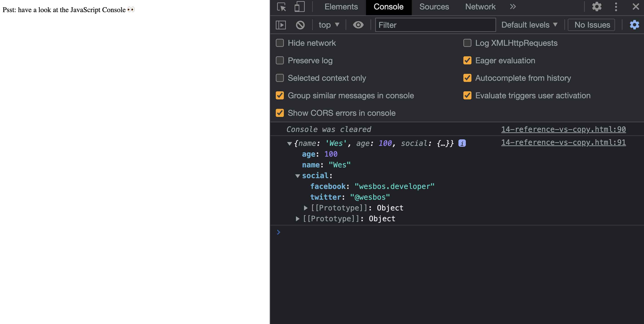644x324 pixels.
Task: Uncheck Eager evaluation checkbox
Action: click(x=467, y=61)
